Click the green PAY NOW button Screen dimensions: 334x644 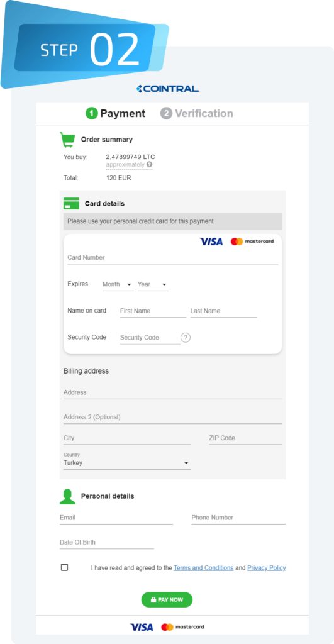[167, 599]
